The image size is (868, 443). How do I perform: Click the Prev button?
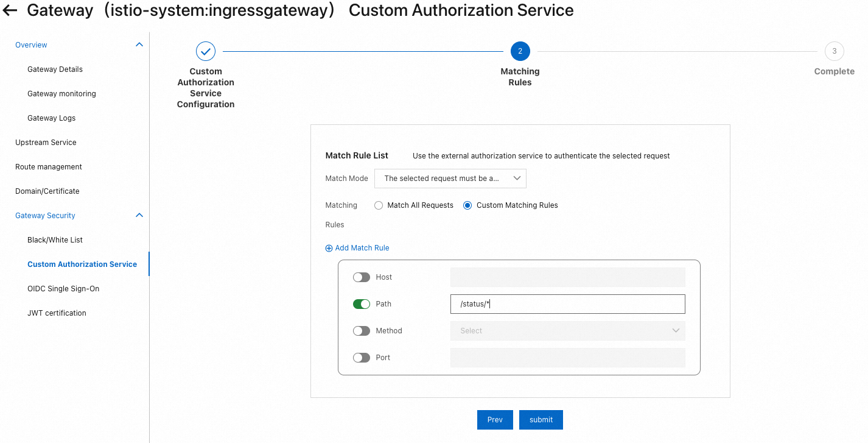tap(495, 420)
